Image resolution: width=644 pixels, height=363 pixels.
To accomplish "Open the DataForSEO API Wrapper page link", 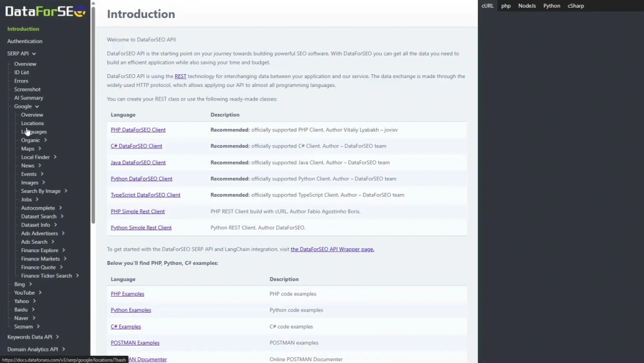I will [x=332, y=249].
